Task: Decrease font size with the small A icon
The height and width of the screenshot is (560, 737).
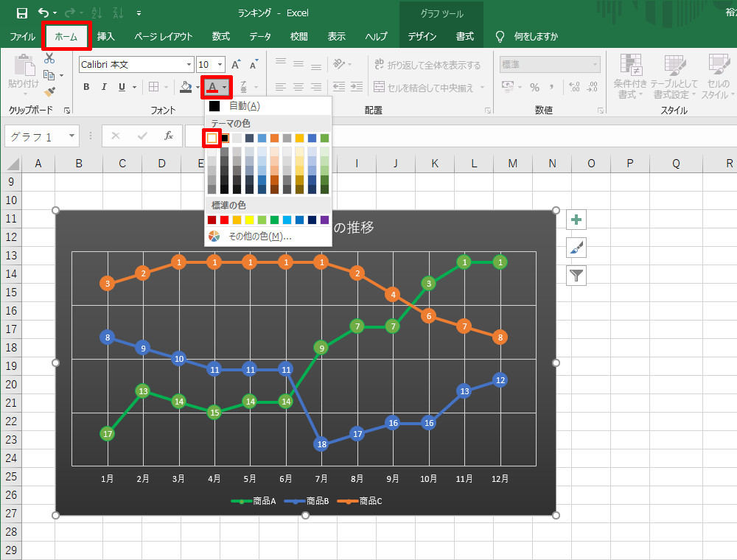Action: [x=254, y=65]
